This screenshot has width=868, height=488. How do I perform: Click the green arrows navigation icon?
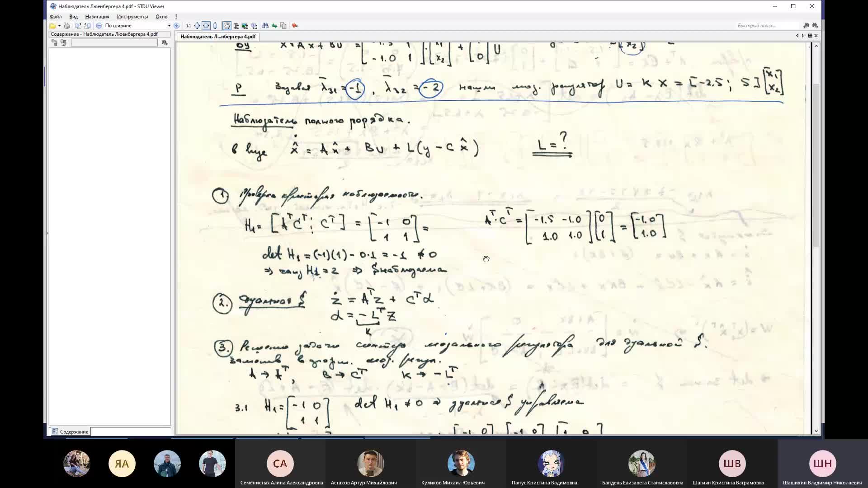click(274, 26)
